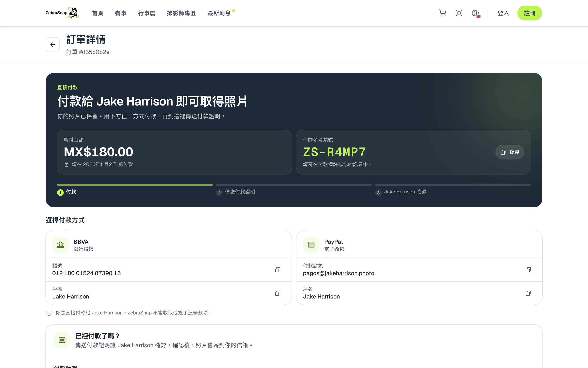The height and width of the screenshot is (368, 588).
Task: Copy the PayPal email address
Action: click(528, 270)
